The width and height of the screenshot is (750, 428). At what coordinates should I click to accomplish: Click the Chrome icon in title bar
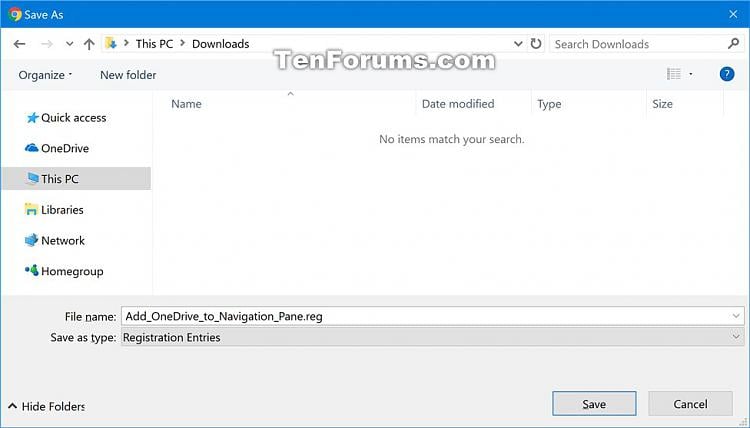15,14
